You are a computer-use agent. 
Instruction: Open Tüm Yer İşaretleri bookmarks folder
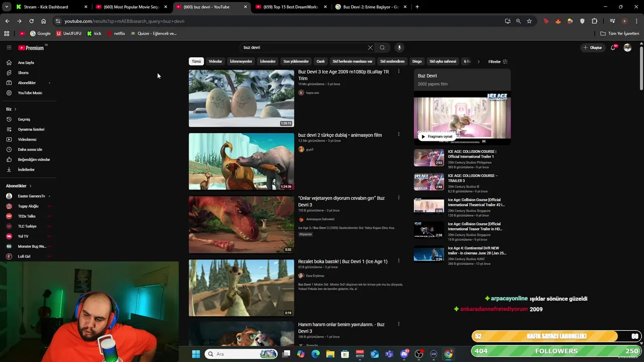[x=620, y=34]
